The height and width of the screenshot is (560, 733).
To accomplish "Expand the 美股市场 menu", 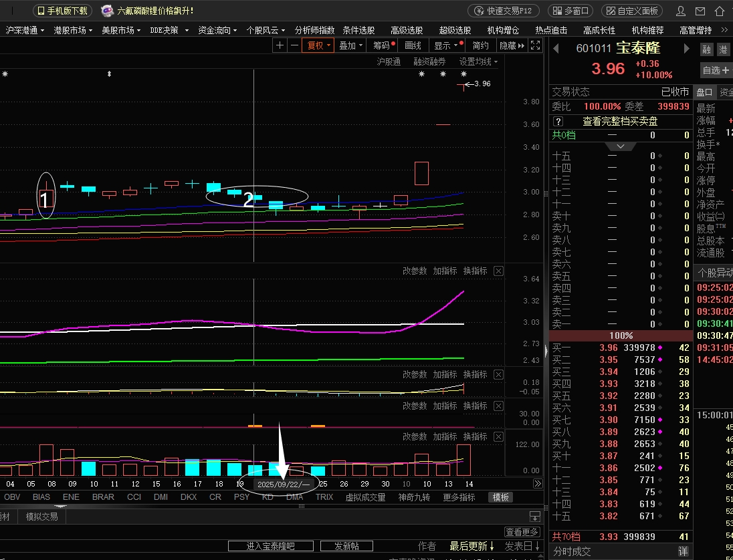I will pyautogui.click(x=121, y=30).
